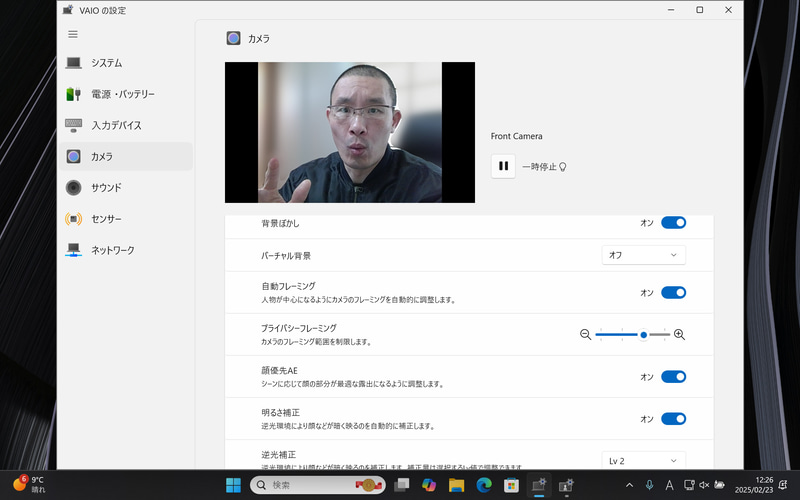Turn off 背景ぼかし toggle
800x500 pixels.
tap(673, 222)
